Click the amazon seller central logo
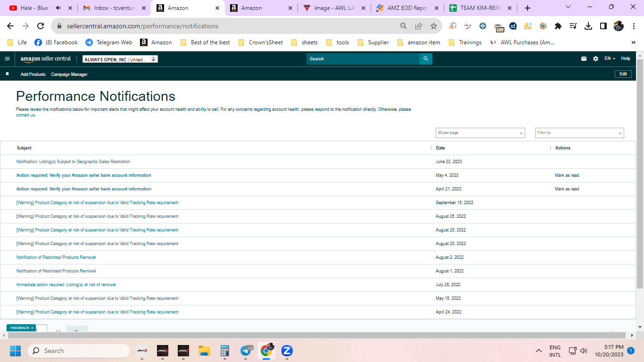 [x=46, y=59]
